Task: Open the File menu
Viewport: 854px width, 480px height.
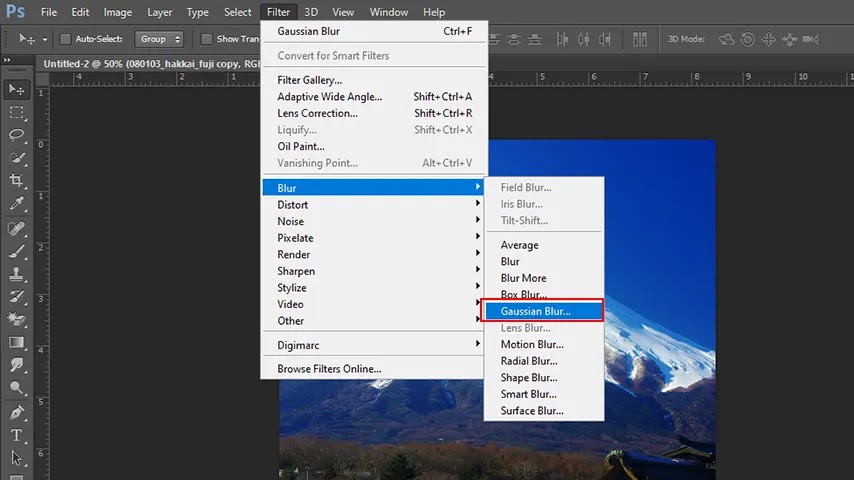Action: pyautogui.click(x=48, y=12)
